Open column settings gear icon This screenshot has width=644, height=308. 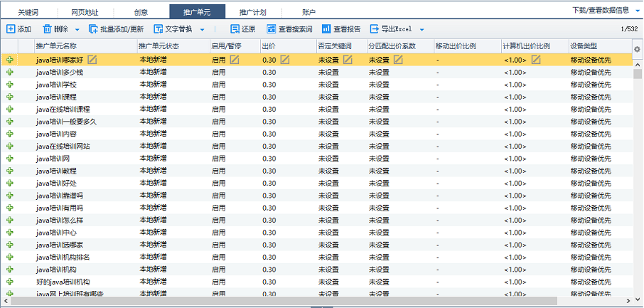pyautogui.click(x=637, y=49)
